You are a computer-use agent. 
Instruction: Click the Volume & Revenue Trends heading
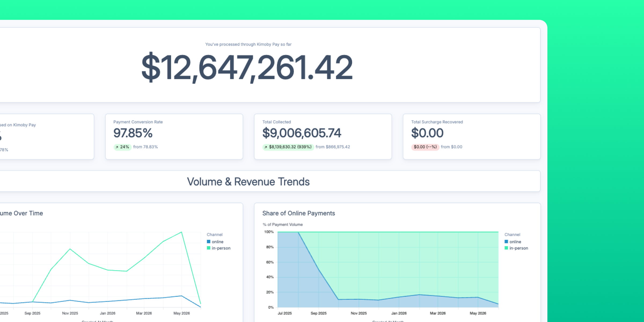click(x=248, y=182)
